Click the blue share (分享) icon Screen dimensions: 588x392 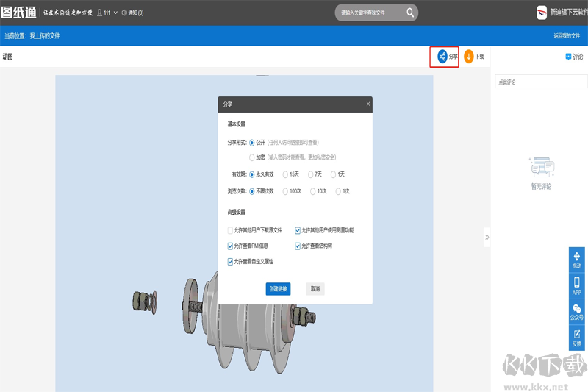442,57
